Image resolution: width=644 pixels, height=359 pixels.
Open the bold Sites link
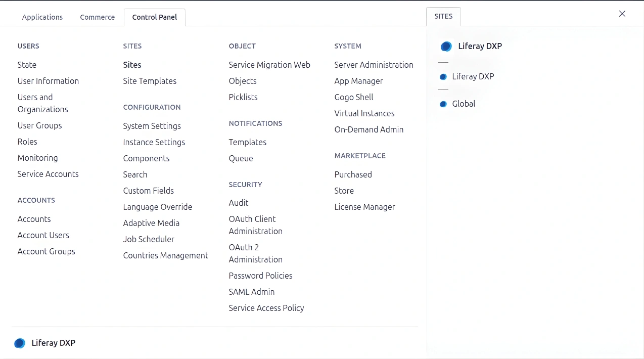[132, 65]
